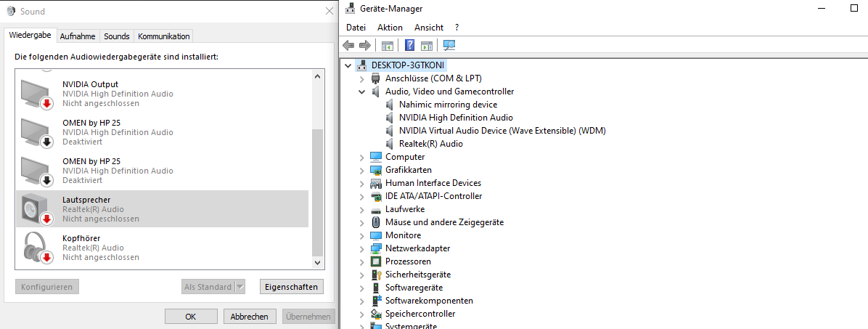Click the Kopfhörer headphones device icon

[38, 248]
